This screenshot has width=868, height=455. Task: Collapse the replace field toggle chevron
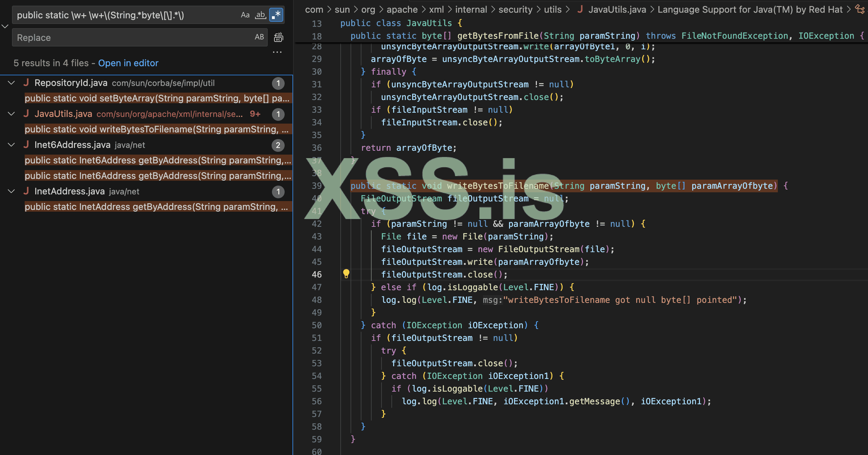[5, 26]
